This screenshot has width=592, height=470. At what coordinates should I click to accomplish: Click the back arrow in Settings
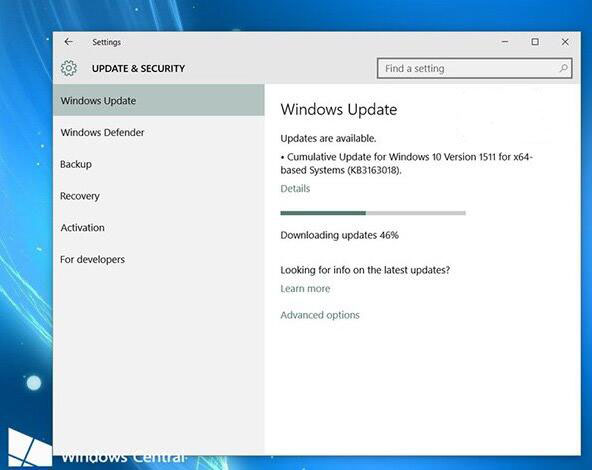68,42
